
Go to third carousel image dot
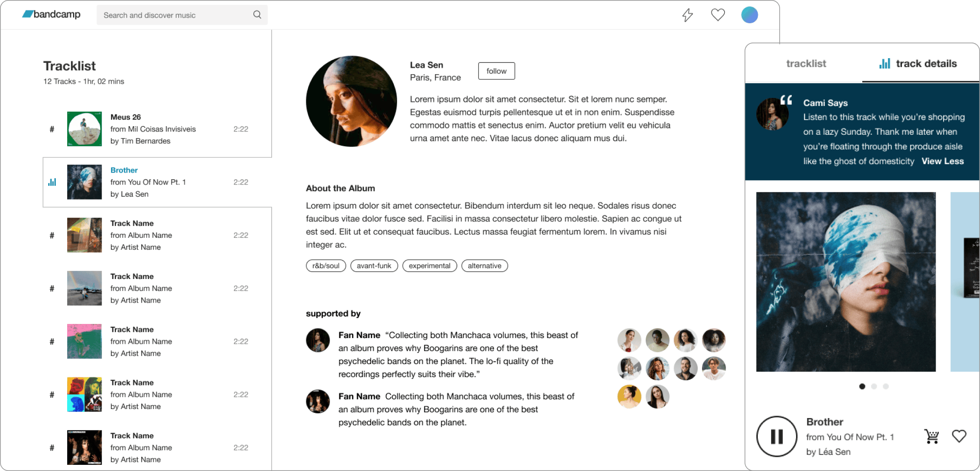pos(886,386)
